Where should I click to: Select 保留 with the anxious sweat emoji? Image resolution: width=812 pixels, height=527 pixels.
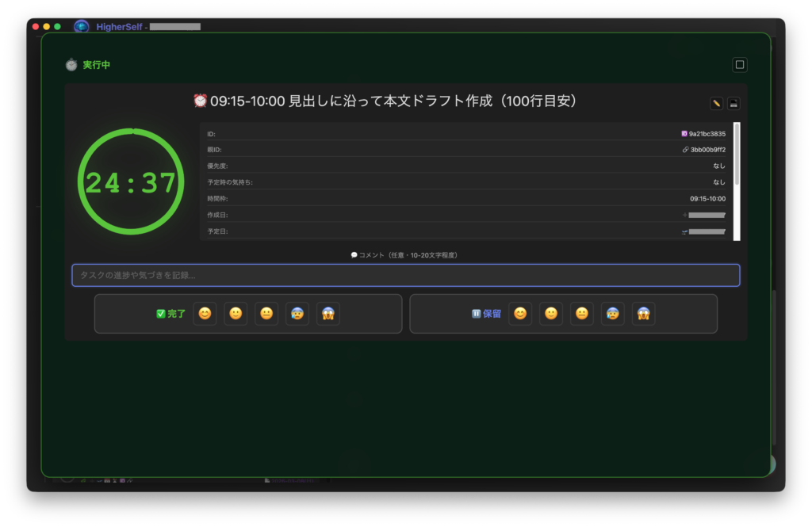tap(613, 314)
